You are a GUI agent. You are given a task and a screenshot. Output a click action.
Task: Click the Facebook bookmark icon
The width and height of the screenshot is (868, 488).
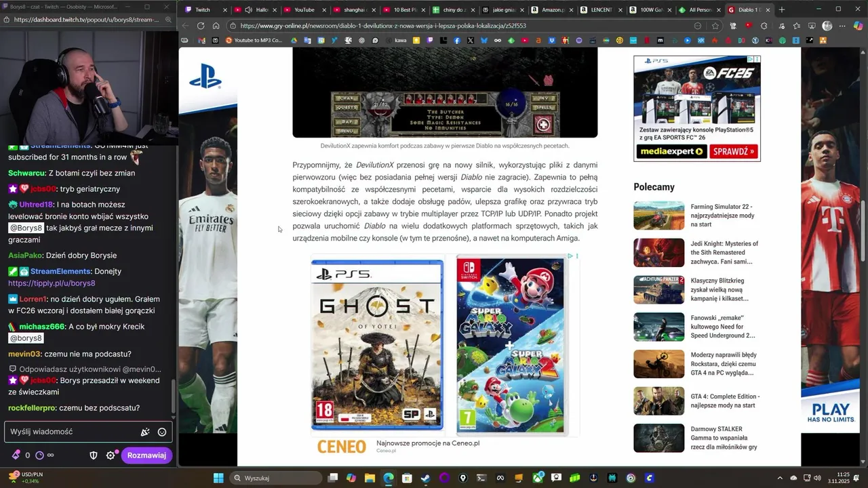457,41
